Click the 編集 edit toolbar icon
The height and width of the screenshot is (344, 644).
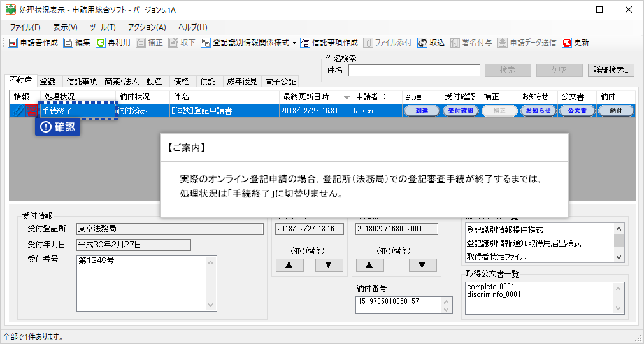(68, 43)
